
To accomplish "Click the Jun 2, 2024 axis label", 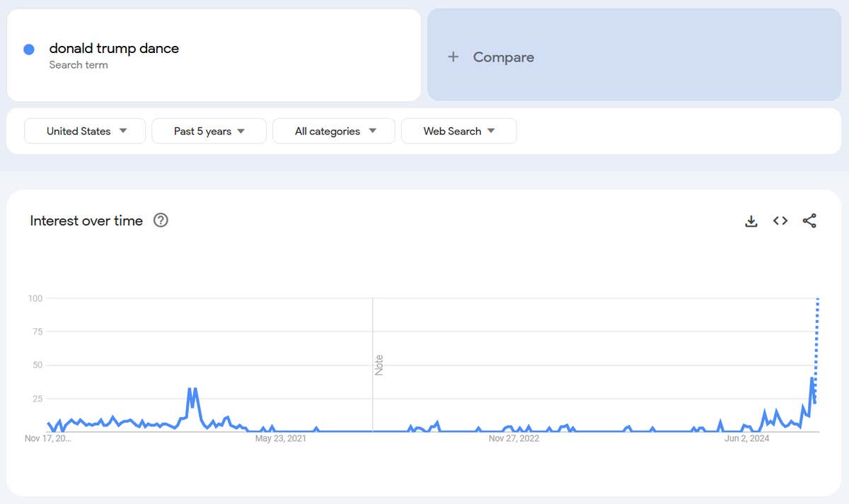I will [747, 439].
